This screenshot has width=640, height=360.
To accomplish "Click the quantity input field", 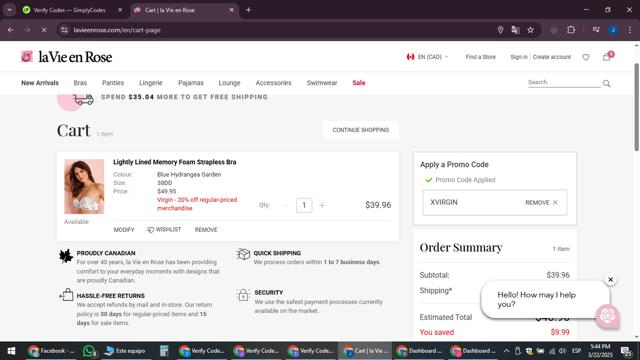I will [x=304, y=205].
